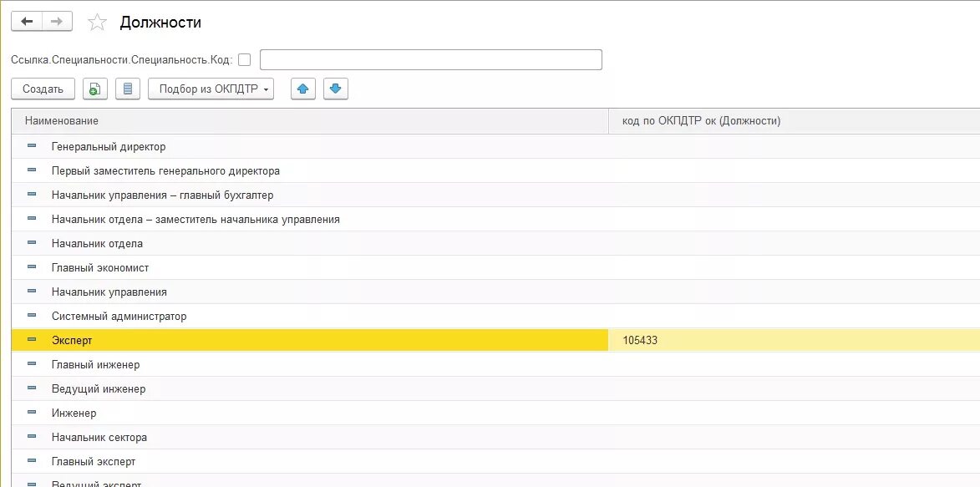This screenshot has height=487, width=980.
Task: Select Первый заместитель генерального директора
Action: [x=495, y=170]
